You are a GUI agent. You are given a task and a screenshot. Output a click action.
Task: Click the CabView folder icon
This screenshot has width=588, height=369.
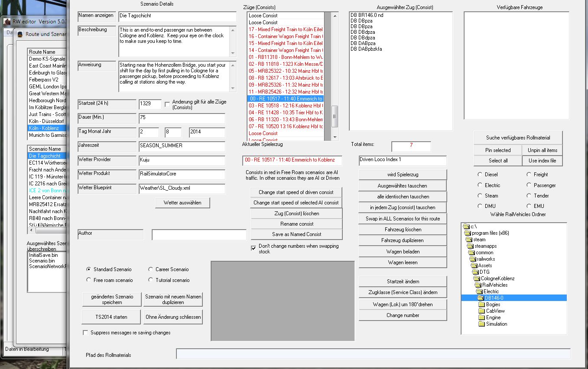pyautogui.click(x=481, y=311)
